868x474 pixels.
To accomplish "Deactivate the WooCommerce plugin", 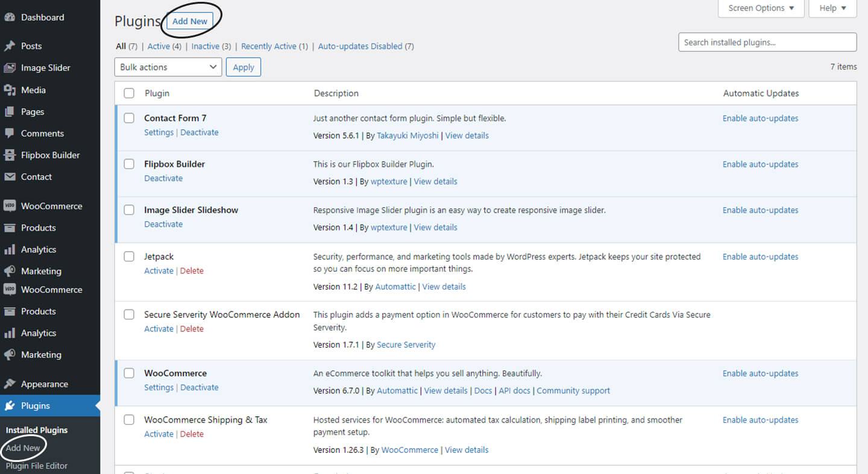I will click(x=200, y=387).
